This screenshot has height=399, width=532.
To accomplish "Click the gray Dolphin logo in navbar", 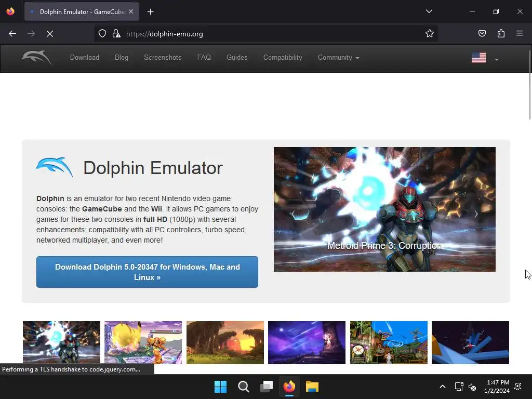I will click(37, 57).
